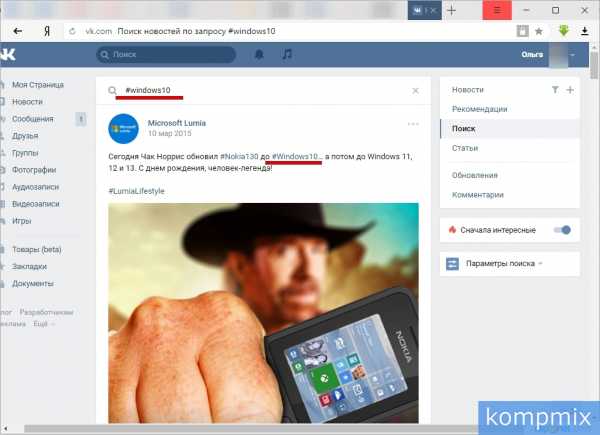The image size is (600, 435).
Task: Open 'Документы' in sidebar
Action: point(33,283)
